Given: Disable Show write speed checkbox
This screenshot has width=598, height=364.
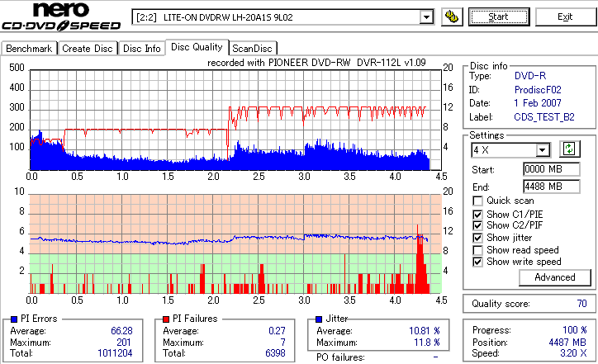Looking at the screenshot, I should [477, 262].
